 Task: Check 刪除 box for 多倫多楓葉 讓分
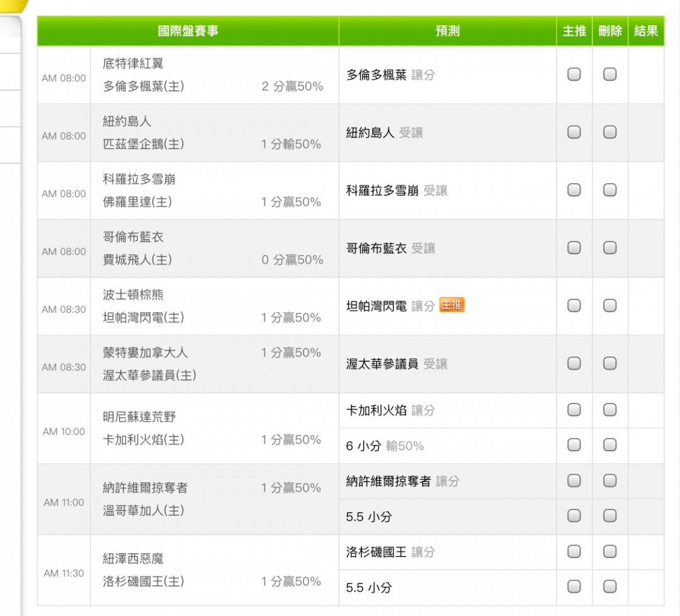click(609, 74)
